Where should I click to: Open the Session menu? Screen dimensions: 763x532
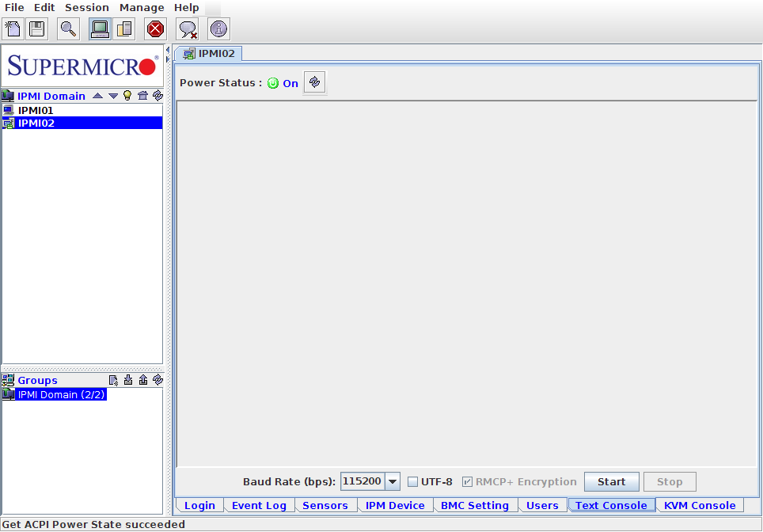[x=87, y=8]
